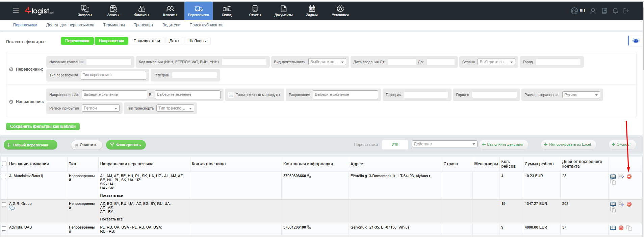Open the Вид деятельности dropdown
The image size is (644, 237).
pos(327,62)
